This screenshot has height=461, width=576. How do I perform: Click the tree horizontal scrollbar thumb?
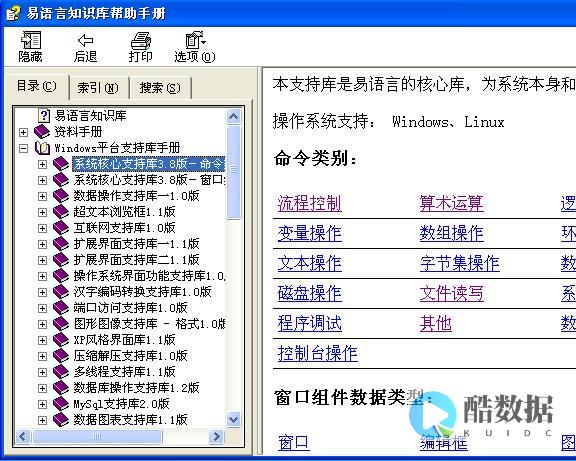pyautogui.click(x=97, y=436)
